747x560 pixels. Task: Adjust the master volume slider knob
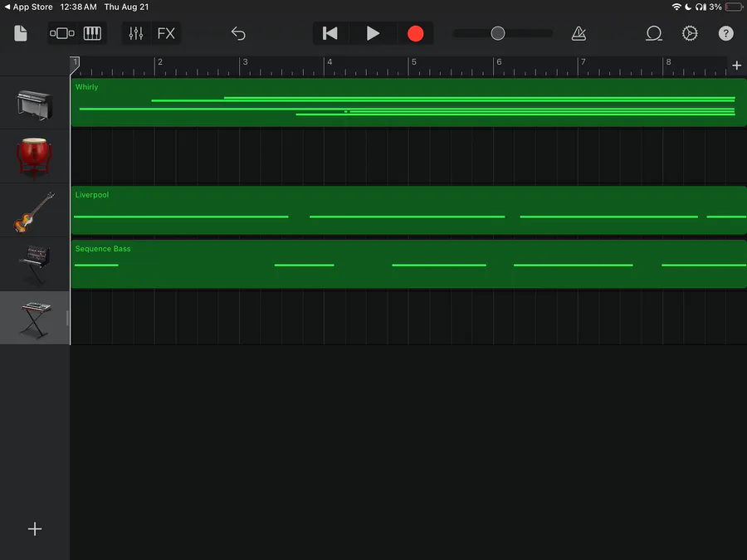pyautogui.click(x=498, y=33)
